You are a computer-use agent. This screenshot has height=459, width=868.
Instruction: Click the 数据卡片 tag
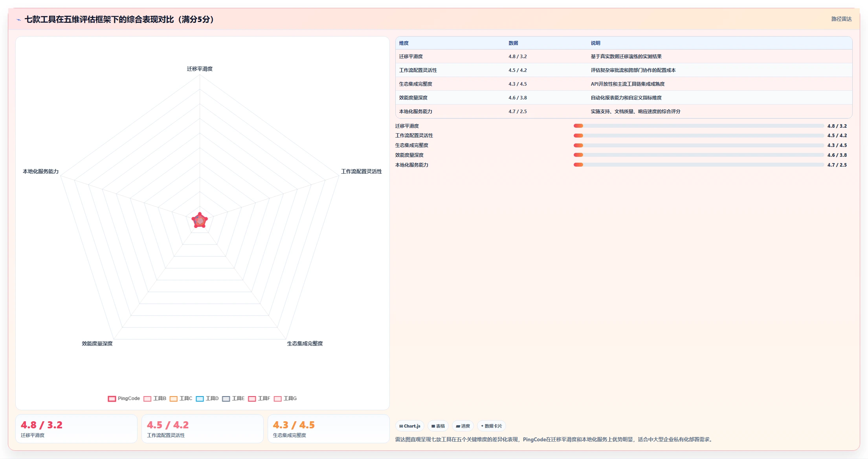(x=491, y=426)
